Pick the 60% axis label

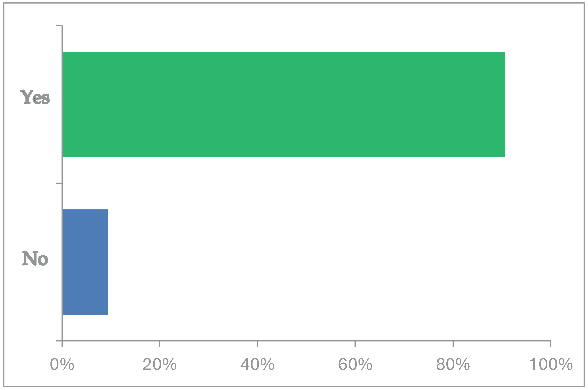coord(355,365)
